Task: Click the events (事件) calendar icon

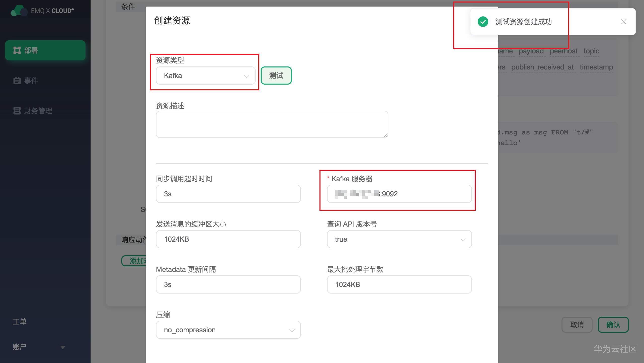Action: (x=17, y=81)
